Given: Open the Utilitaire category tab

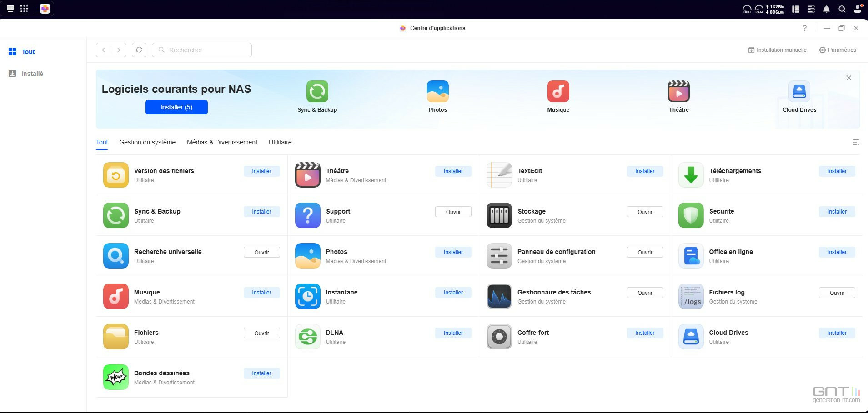Looking at the screenshot, I should click(280, 143).
